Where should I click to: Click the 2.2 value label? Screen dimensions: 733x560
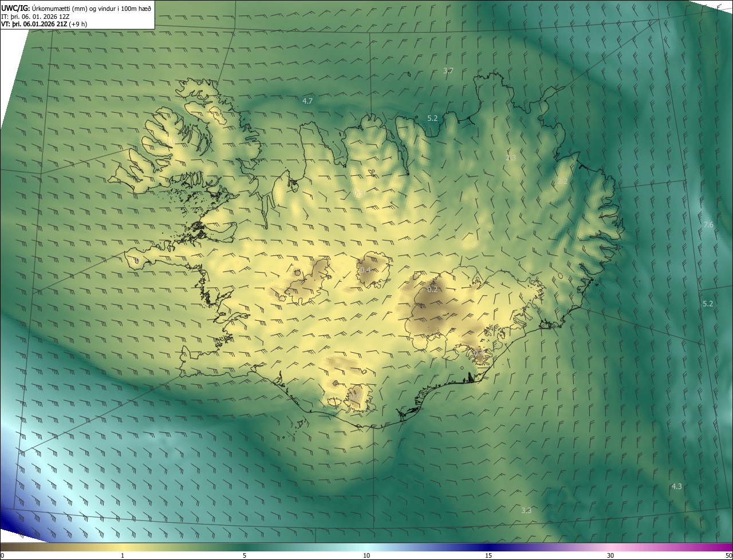click(562, 182)
